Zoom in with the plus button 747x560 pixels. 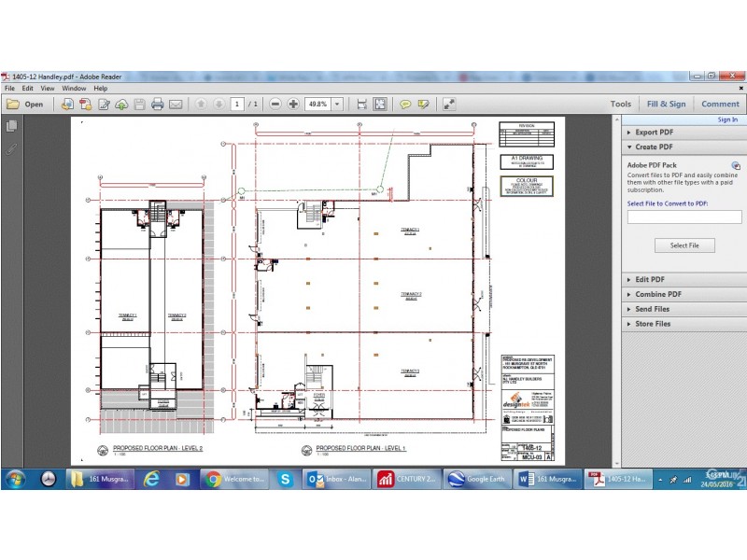point(293,105)
